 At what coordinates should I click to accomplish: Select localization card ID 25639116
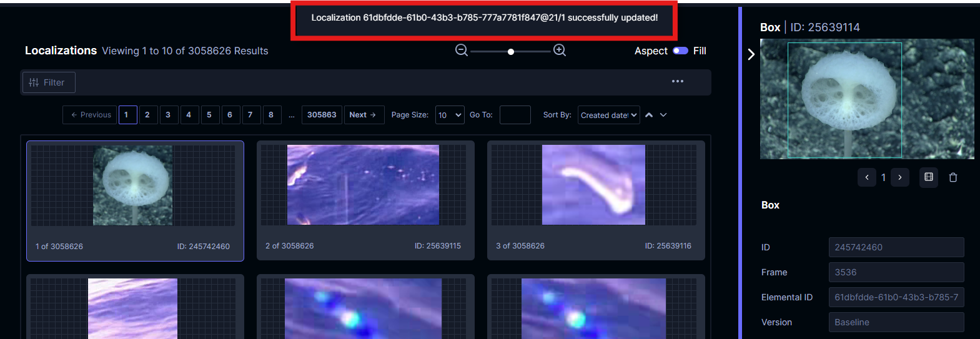pyautogui.click(x=596, y=200)
